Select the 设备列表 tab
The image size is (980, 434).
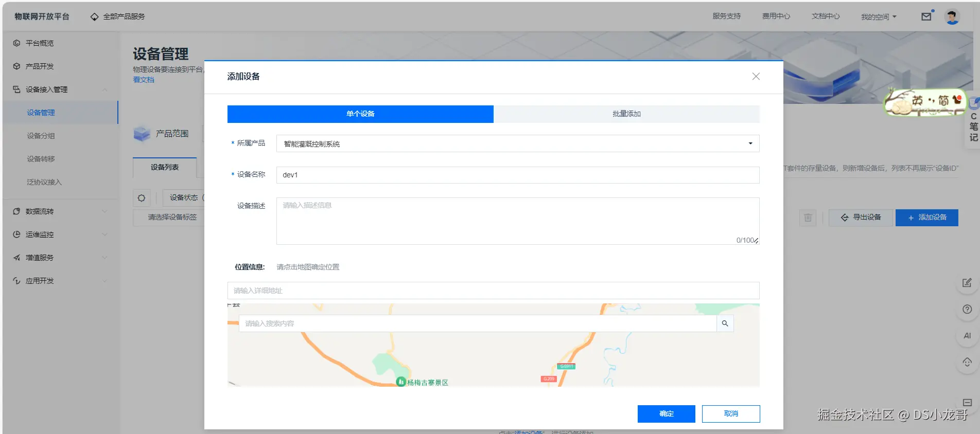point(165,168)
